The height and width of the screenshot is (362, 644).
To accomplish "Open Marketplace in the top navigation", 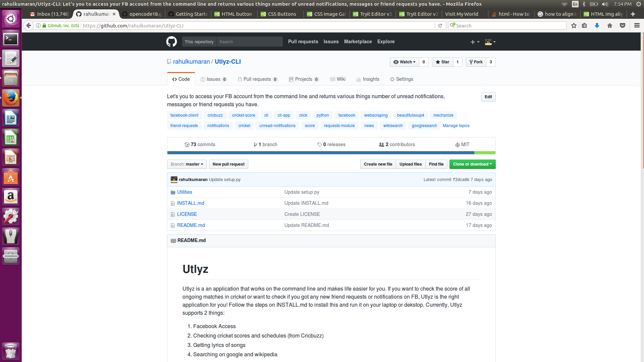I will pos(358,42).
